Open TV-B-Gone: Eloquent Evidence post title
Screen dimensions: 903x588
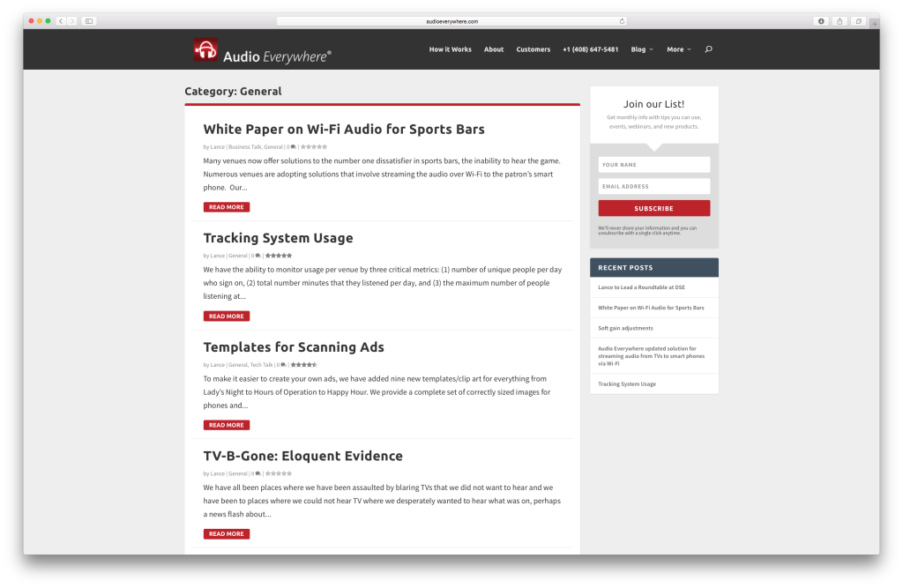303,456
